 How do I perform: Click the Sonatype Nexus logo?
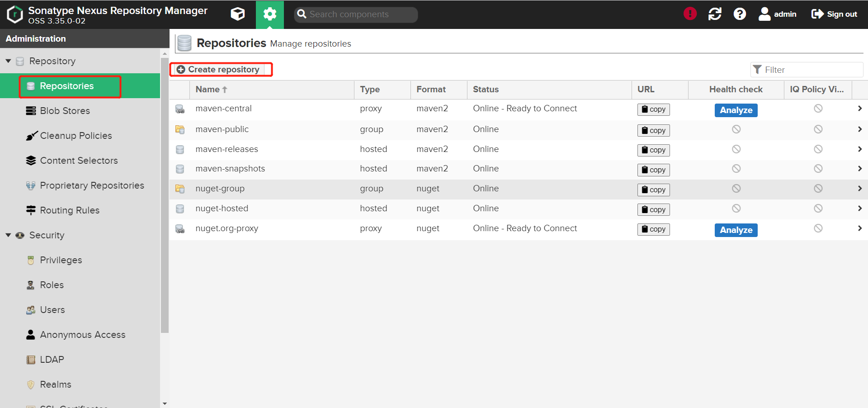pos(15,14)
